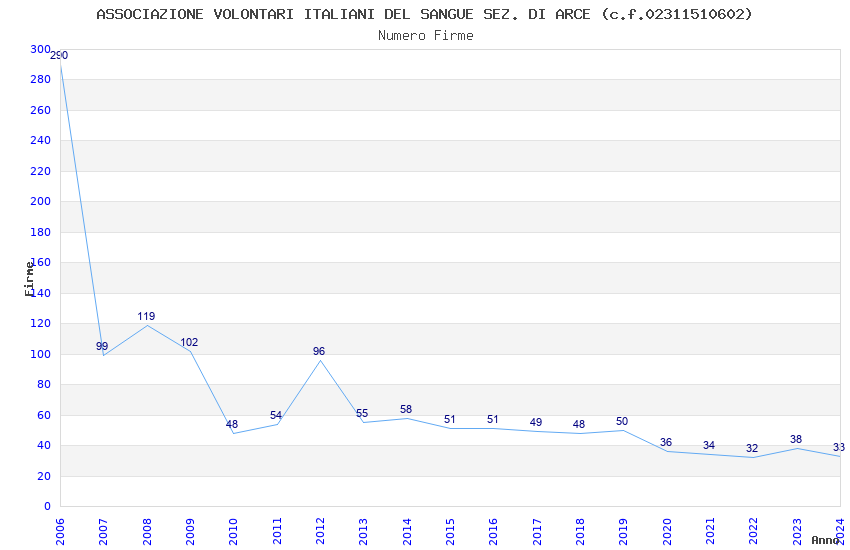Screen dimensions: 850x550
Task: Click the 'Numero Firme' subtitle
Action: tap(425, 35)
